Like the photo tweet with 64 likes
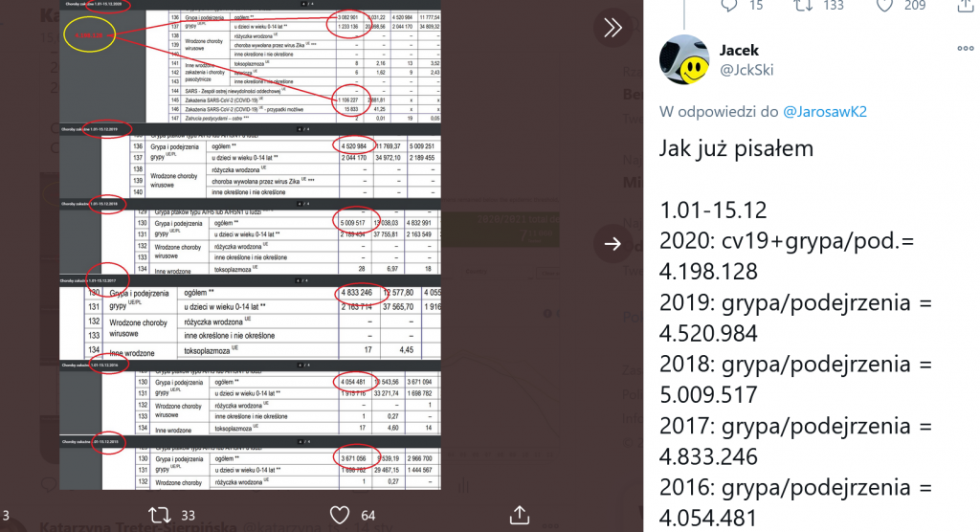This screenshot has height=532, width=980. coord(338,516)
